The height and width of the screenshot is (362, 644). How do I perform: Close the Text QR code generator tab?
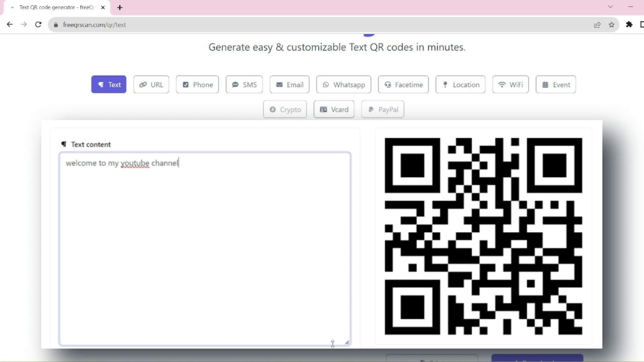pos(103,8)
